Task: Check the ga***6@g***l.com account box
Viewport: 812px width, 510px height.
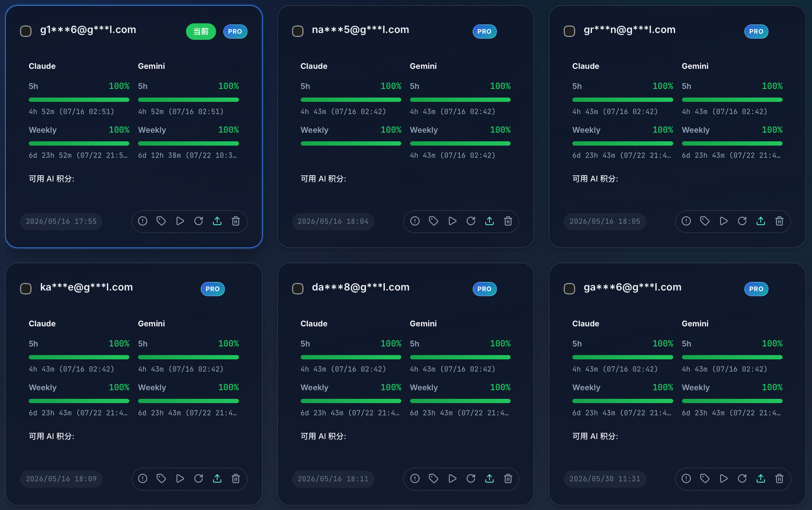Action: point(569,289)
